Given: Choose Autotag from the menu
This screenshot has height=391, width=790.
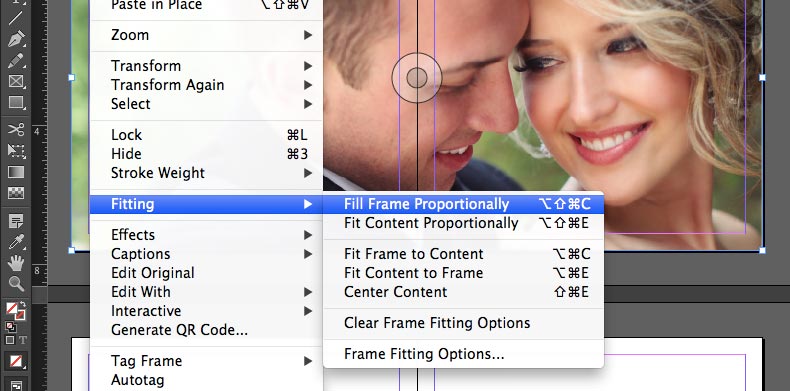Looking at the screenshot, I should point(206,380).
